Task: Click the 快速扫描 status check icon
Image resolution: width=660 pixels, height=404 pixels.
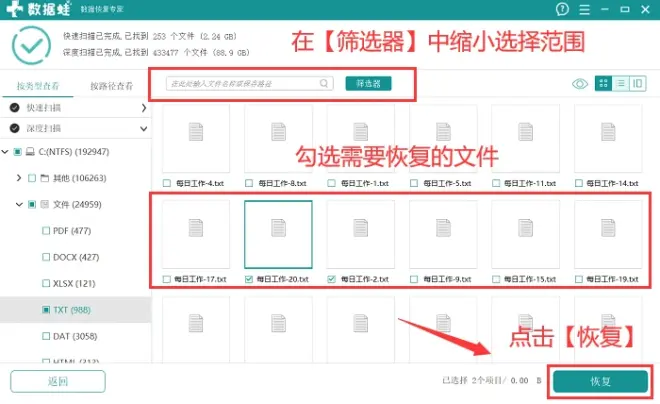Action: pyautogui.click(x=15, y=108)
